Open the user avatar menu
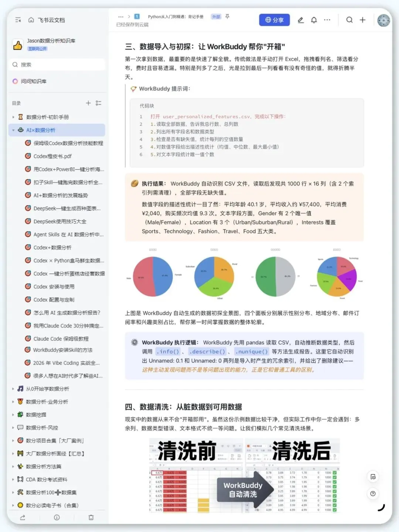The width and height of the screenshot is (399, 532). [x=384, y=20]
